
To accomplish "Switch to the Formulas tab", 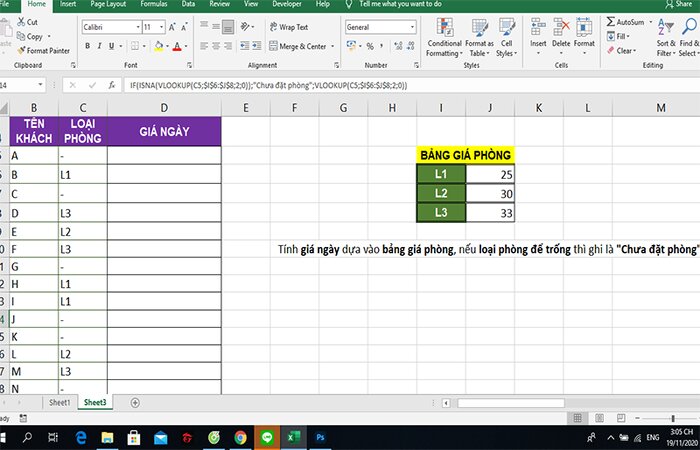I will [154, 4].
